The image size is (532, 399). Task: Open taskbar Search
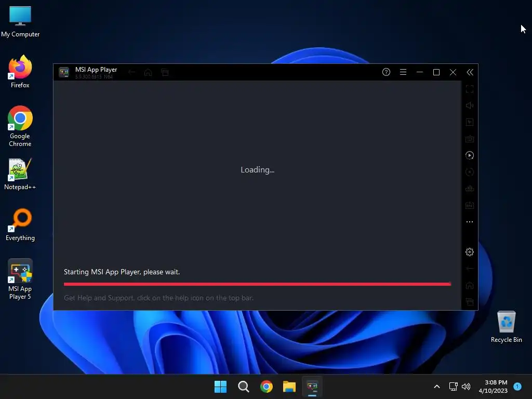coord(243,387)
